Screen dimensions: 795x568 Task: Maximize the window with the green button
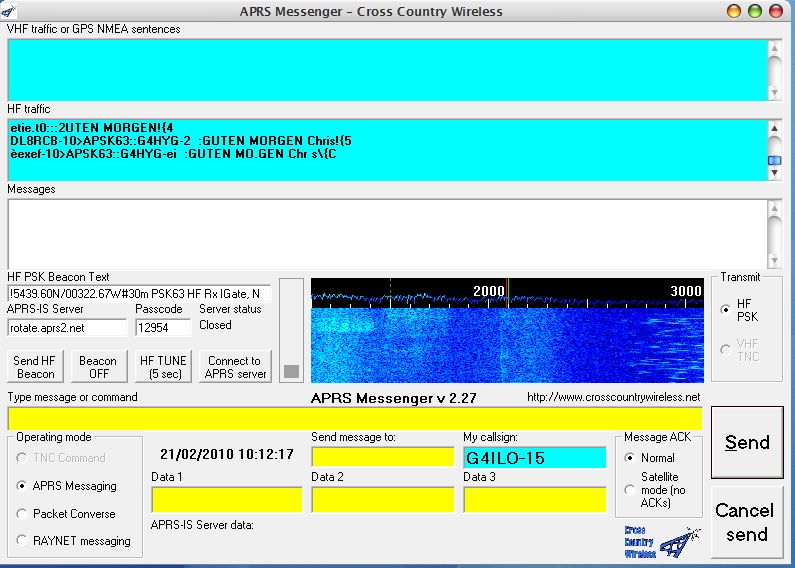tap(755, 11)
